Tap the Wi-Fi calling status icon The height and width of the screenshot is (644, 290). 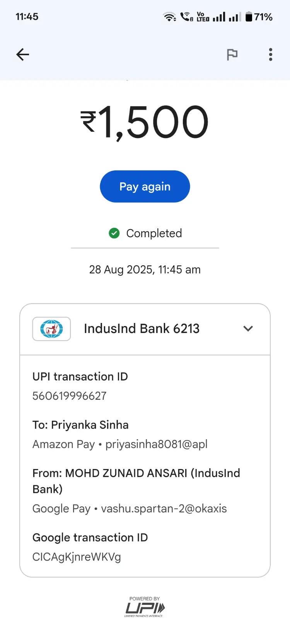[187, 17]
